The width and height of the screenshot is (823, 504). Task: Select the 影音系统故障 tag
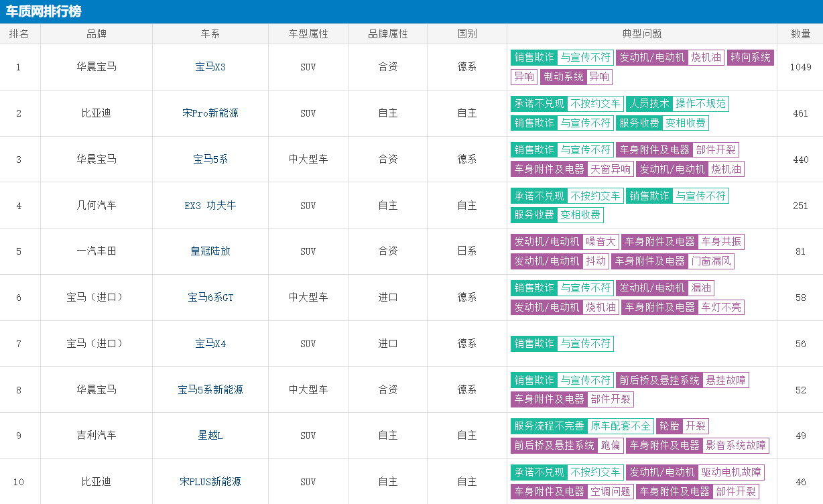click(x=735, y=446)
